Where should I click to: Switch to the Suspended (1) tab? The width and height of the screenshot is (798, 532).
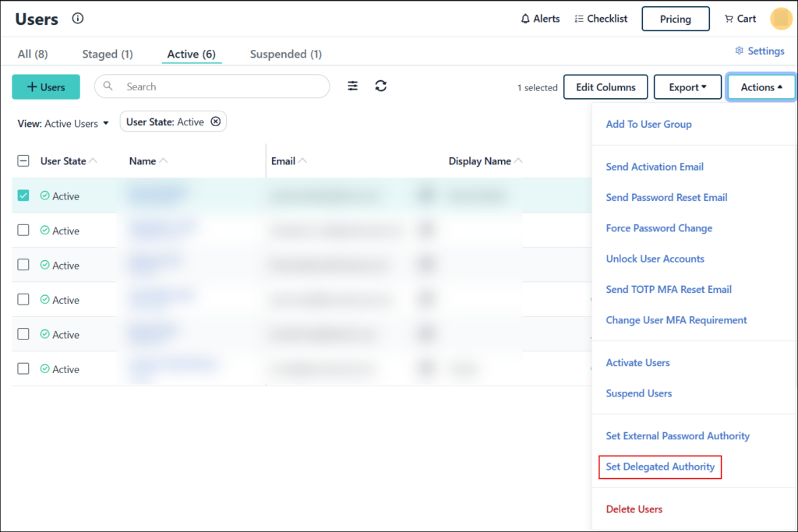[x=285, y=54]
